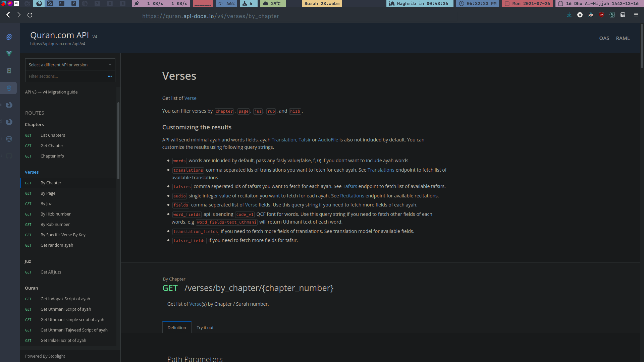This screenshot has height=362, width=644.
Task: Open the downloads arrow icon in browser toolbar
Action: [569, 15]
